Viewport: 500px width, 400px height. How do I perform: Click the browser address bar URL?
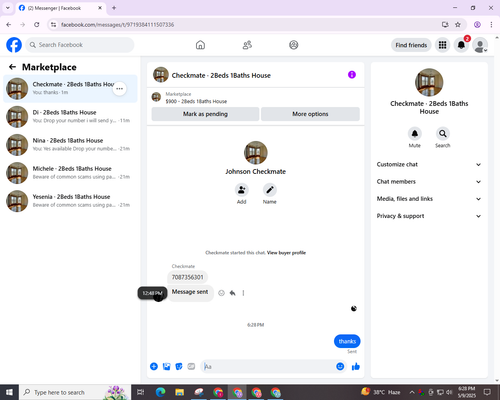tap(117, 25)
